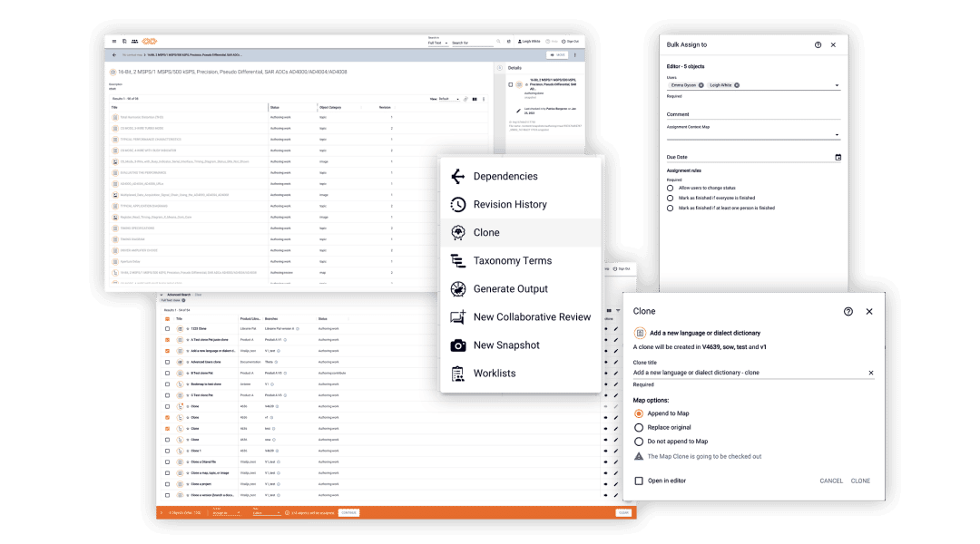This screenshot has height=544, width=980.
Task: Expand the Users dropdown in Bulk Assign
Action: (x=838, y=86)
